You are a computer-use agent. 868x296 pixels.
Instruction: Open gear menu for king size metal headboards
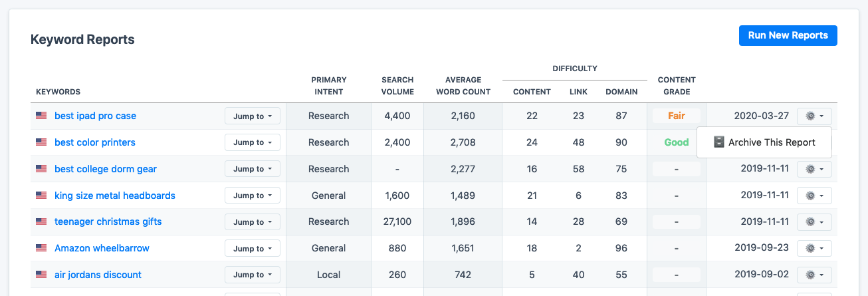(x=814, y=196)
